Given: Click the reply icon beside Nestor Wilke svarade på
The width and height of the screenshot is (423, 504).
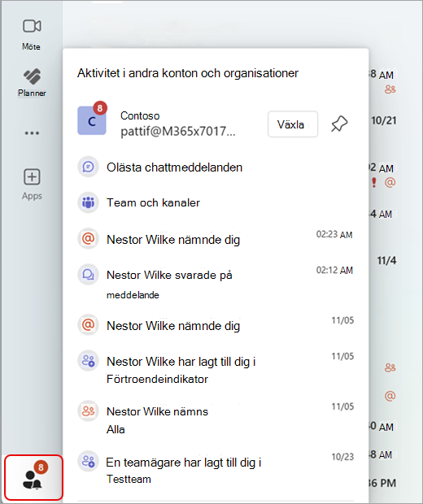Looking at the screenshot, I should click(88, 275).
